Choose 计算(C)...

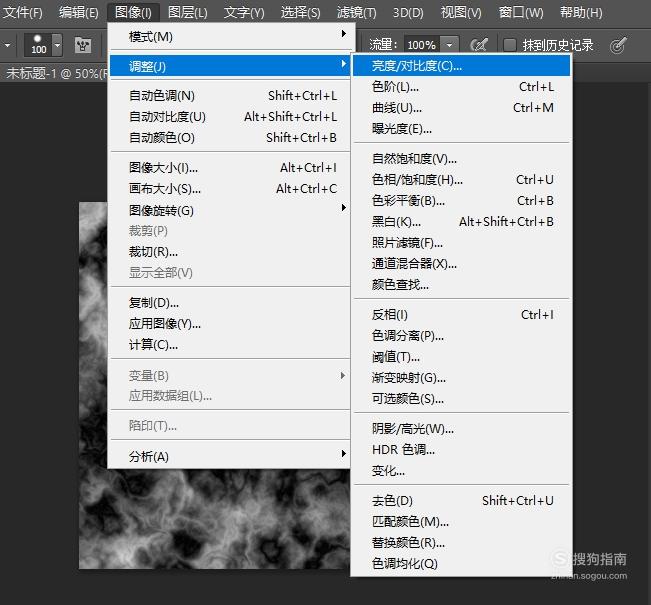[x=230, y=345]
